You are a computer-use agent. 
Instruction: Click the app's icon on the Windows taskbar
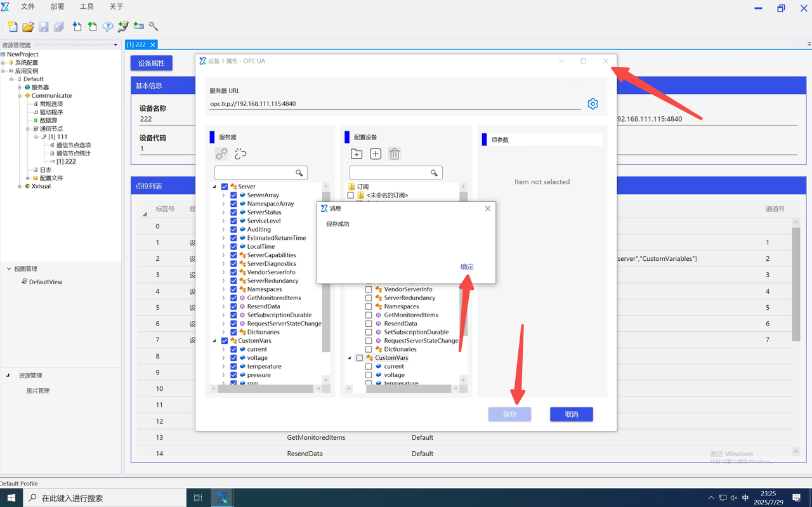222,498
